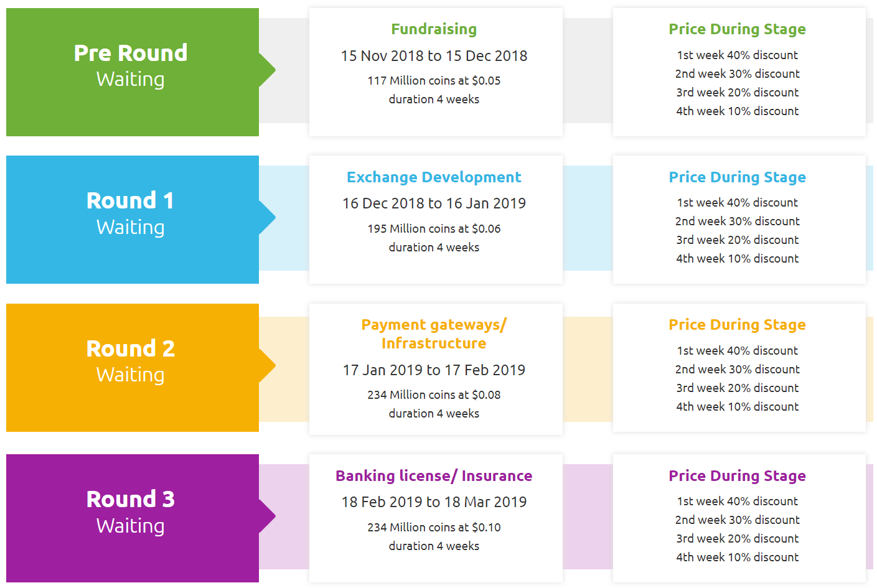
Task: Click Banking license/ Insurance heading
Action: 434,476
